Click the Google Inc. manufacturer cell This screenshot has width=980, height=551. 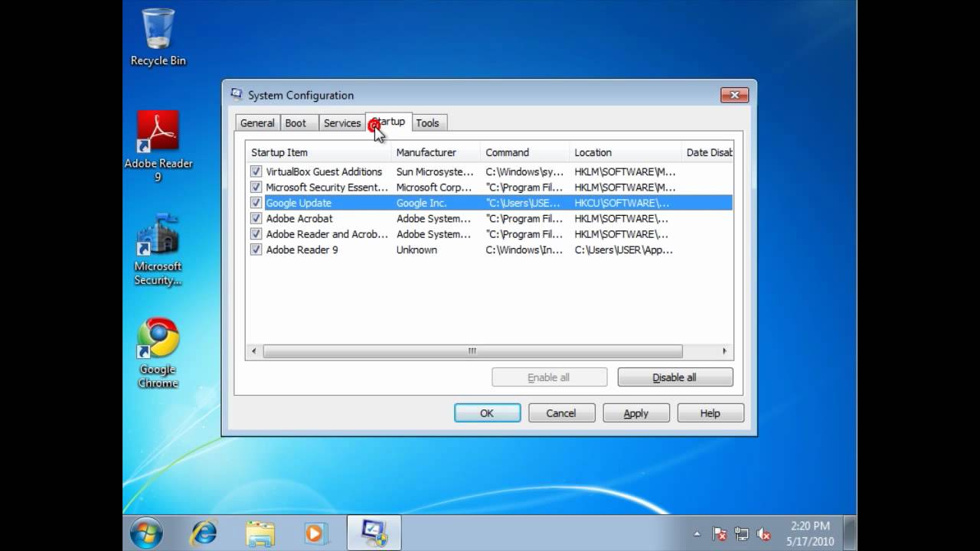(x=421, y=203)
